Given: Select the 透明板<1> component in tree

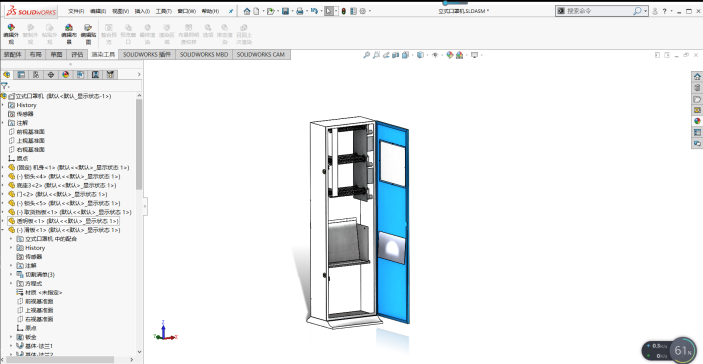Looking at the screenshot, I should (63, 221).
